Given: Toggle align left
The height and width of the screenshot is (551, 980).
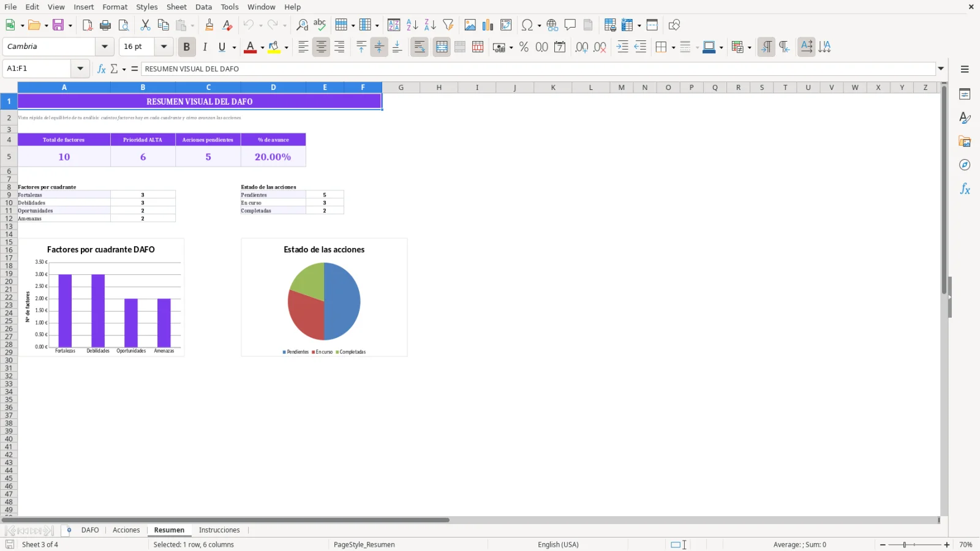Looking at the screenshot, I should coord(303,47).
